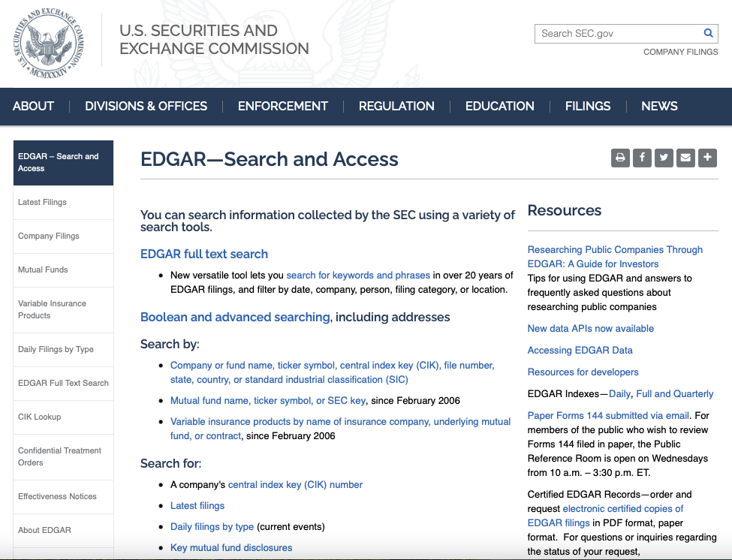Image resolution: width=732 pixels, height=560 pixels.
Task: Click the print page icon
Action: [620, 158]
